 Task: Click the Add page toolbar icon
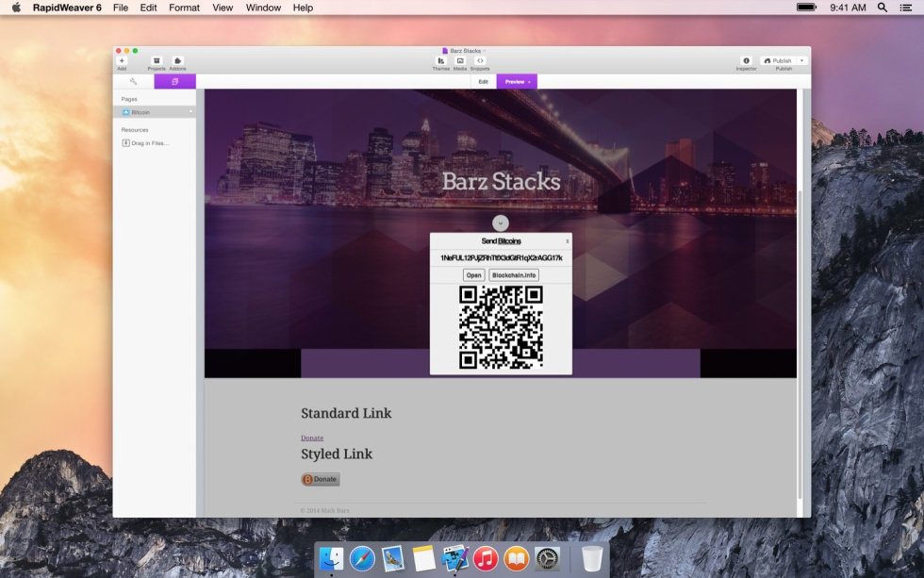tap(122, 61)
